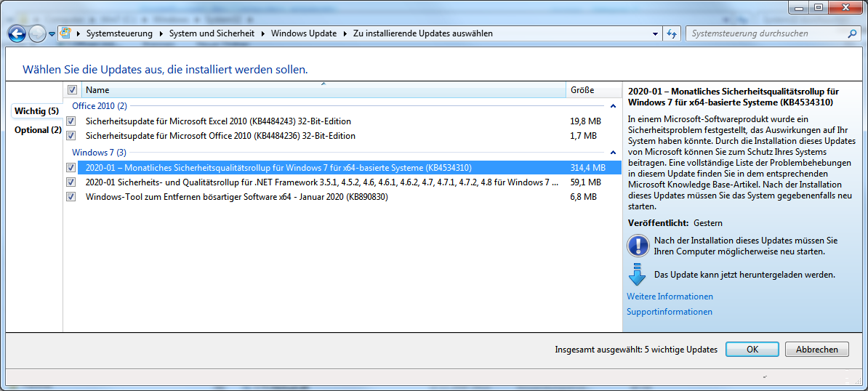The width and height of the screenshot is (868, 391).
Task: Click the restart warning exclamation icon
Action: pos(638,246)
